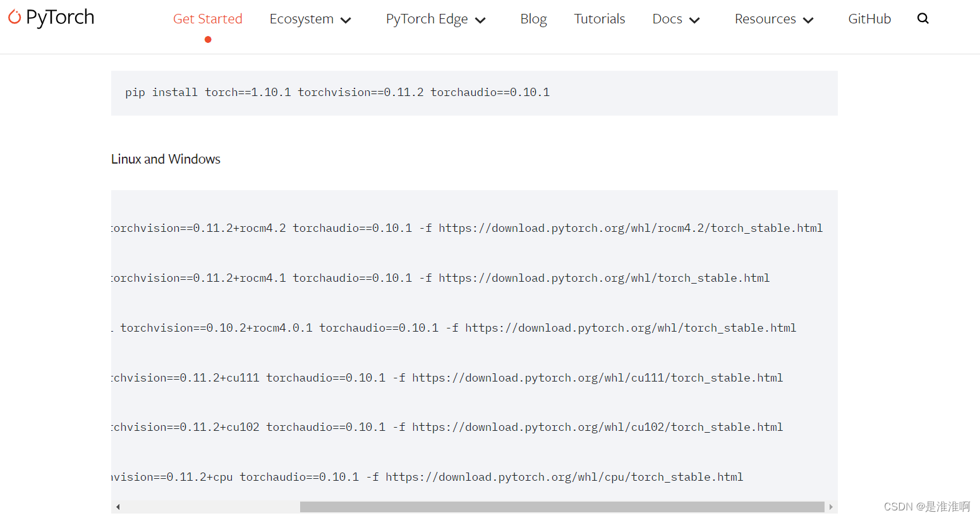The image size is (980, 518).
Task: Click the GitHub link
Action: 869,19
